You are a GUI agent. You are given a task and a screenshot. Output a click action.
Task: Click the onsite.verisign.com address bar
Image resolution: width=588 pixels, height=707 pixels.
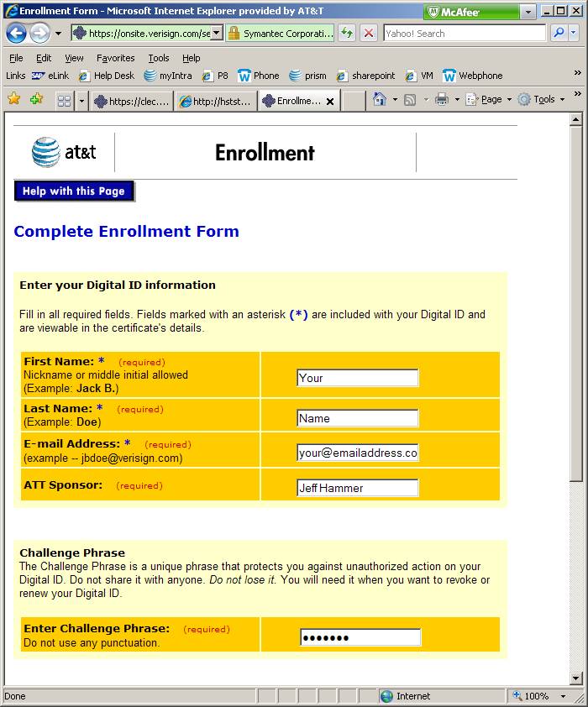click(141, 33)
